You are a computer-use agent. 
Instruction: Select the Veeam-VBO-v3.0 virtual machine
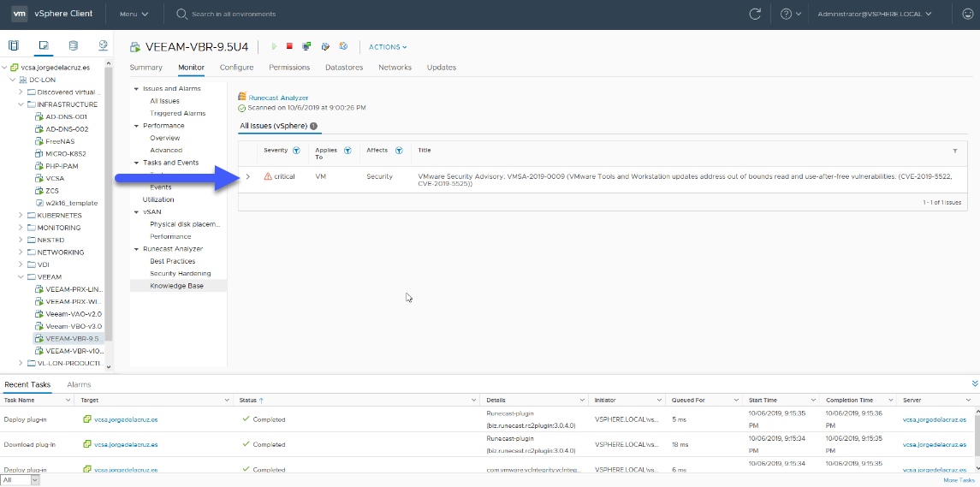[74, 326]
